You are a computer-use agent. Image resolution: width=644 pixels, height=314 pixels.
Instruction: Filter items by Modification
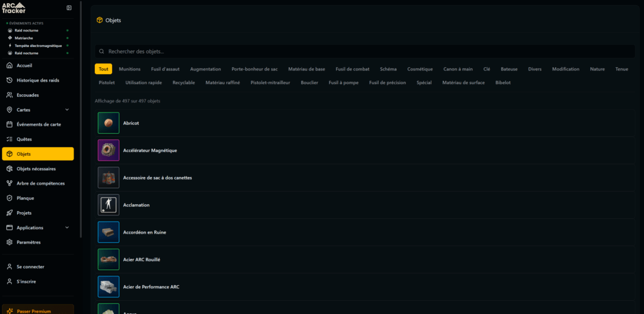[x=566, y=69]
